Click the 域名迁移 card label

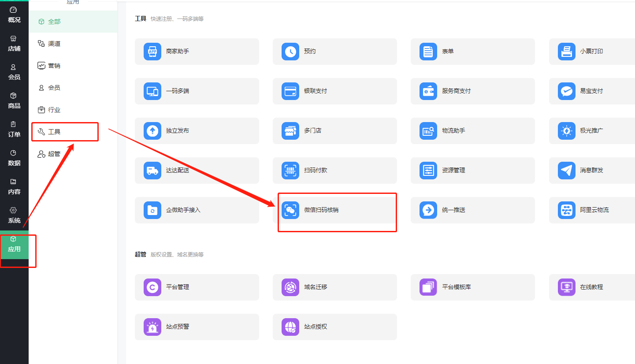coord(316,287)
